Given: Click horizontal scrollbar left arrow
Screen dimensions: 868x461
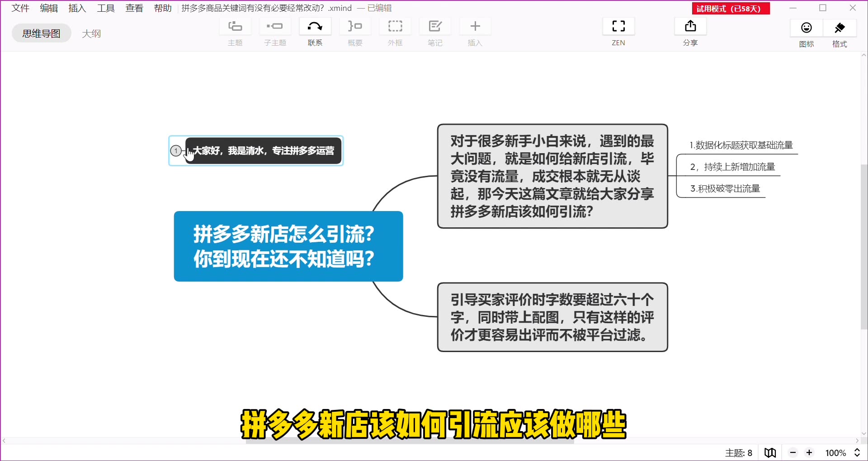Looking at the screenshot, I should [4, 441].
